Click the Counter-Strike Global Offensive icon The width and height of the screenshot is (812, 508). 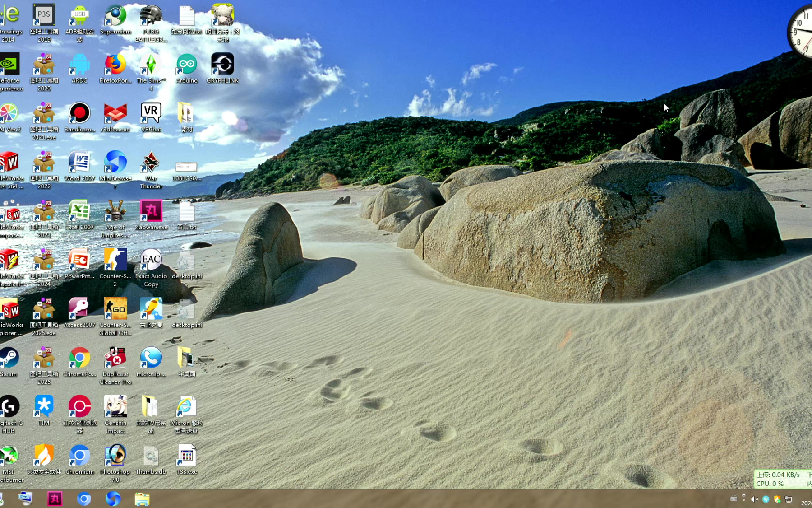pos(115,309)
